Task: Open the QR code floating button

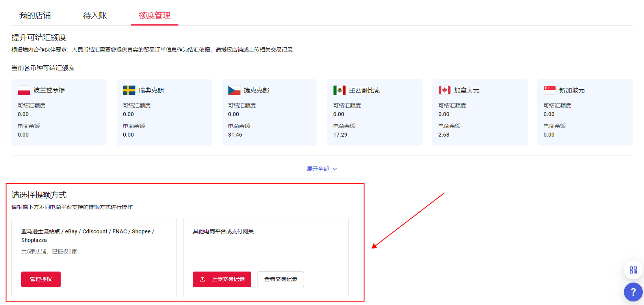Action: click(x=633, y=270)
